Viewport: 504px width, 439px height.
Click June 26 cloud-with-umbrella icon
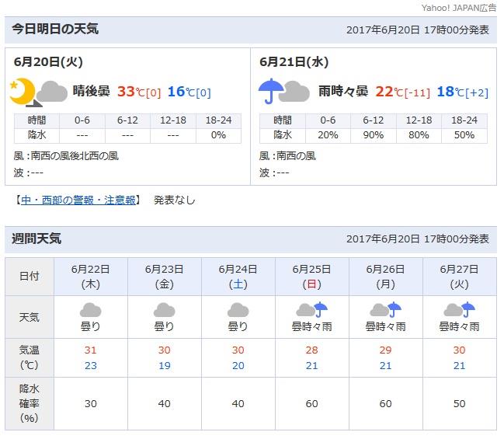[385, 310]
